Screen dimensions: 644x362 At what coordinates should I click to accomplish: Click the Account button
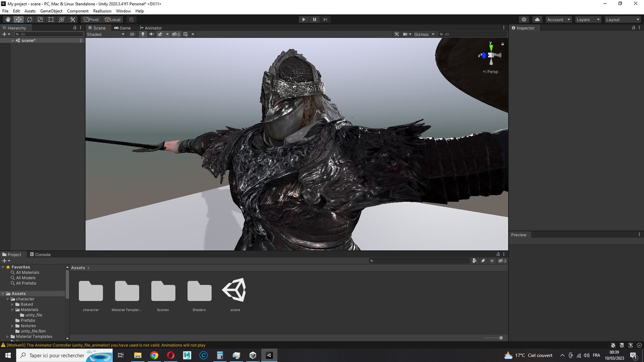(x=557, y=19)
